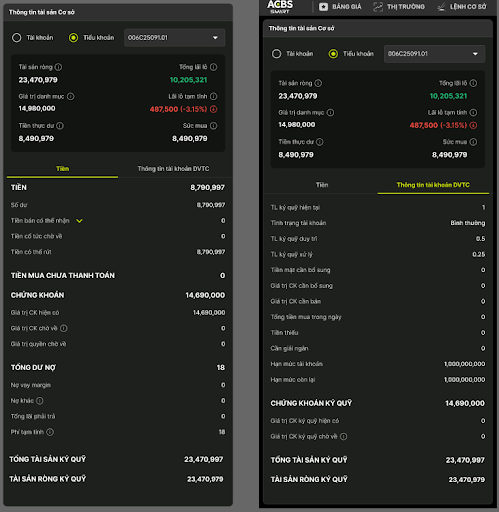Click info icon next to Tổng lãi lỗ, left panel

[214, 67]
